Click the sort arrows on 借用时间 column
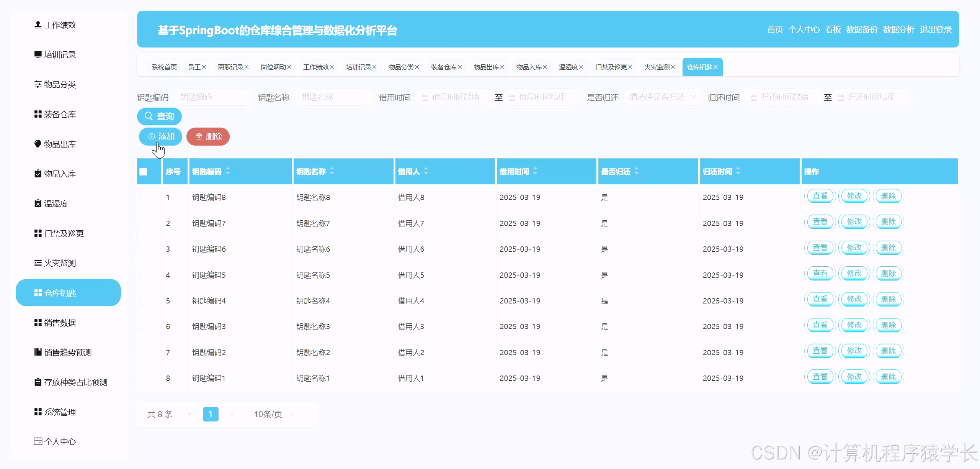The height and width of the screenshot is (469, 980). (535, 171)
